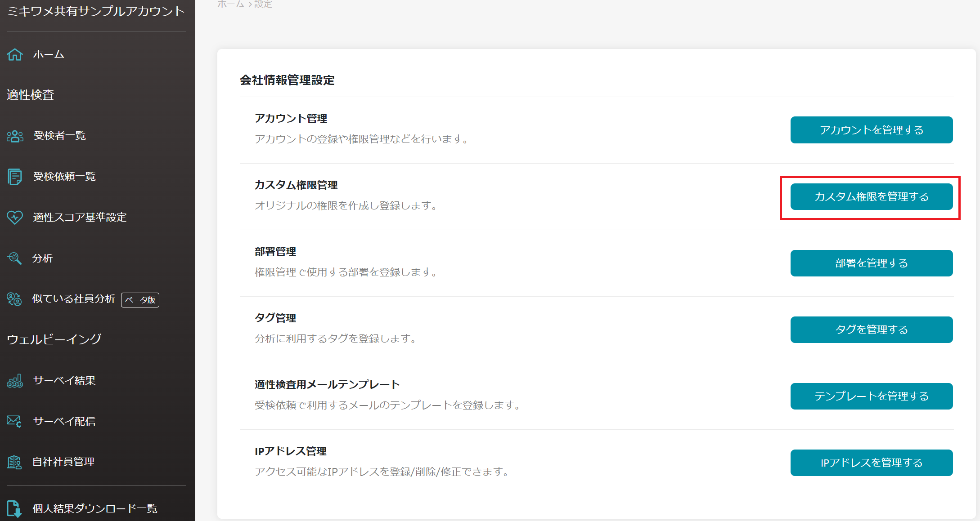Click the home icon in sidebar
This screenshot has width=980, height=521.
(15, 54)
